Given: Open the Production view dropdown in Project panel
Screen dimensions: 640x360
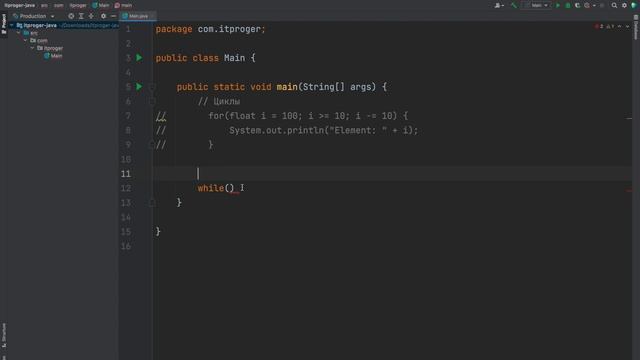Looking at the screenshot, I should click(33, 16).
